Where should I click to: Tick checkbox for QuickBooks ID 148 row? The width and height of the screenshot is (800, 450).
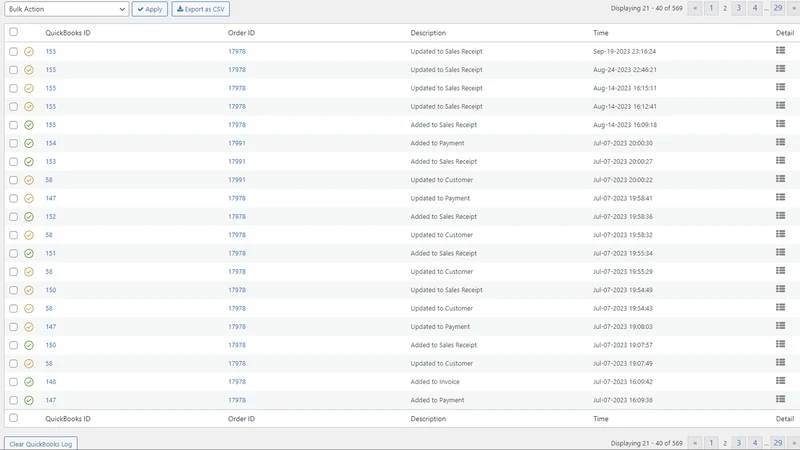[13, 382]
